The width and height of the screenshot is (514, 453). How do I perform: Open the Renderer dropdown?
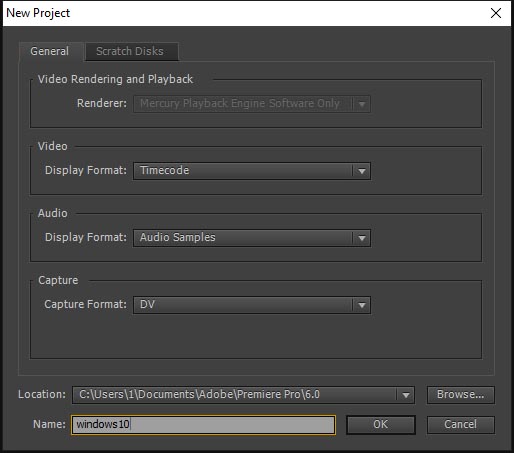pos(252,104)
